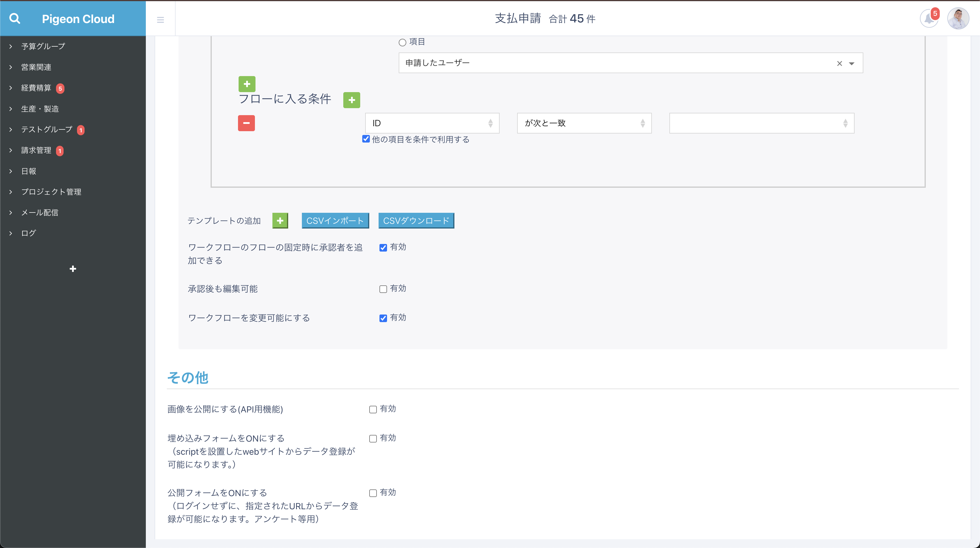Expand 経費精算 in the sidebar
The height and width of the screenshot is (548, 980).
(x=36, y=88)
